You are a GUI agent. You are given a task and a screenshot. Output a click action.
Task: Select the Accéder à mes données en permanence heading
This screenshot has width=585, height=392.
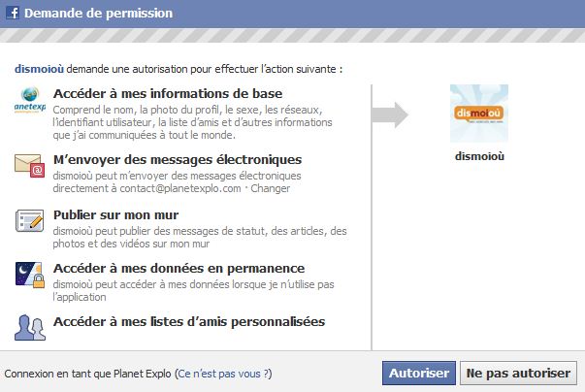click(x=179, y=268)
